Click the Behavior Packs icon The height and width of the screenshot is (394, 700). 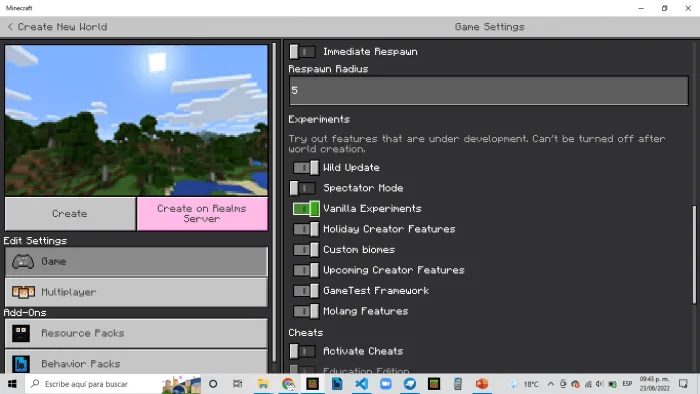pyautogui.click(x=21, y=364)
